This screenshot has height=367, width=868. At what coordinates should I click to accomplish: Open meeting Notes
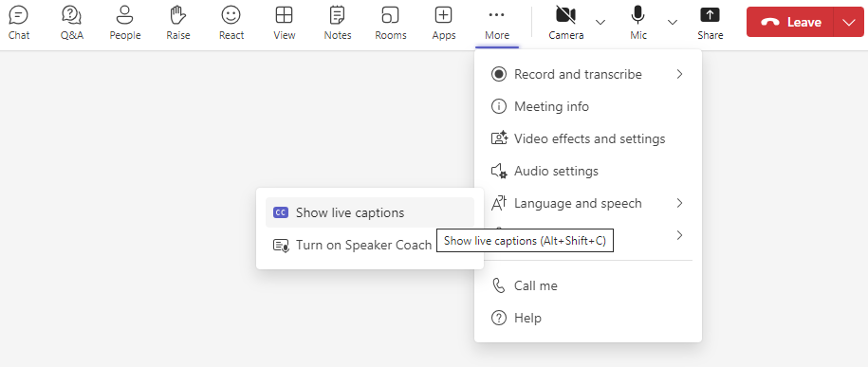point(338,23)
